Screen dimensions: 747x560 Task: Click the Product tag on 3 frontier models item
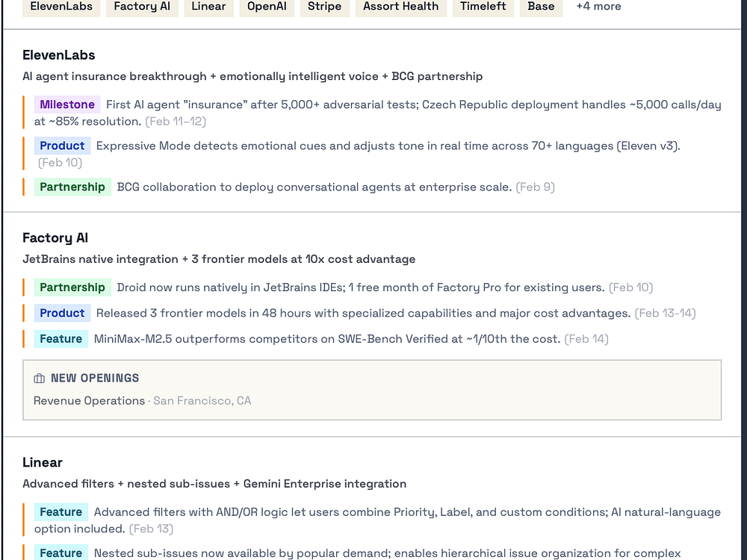(x=62, y=314)
